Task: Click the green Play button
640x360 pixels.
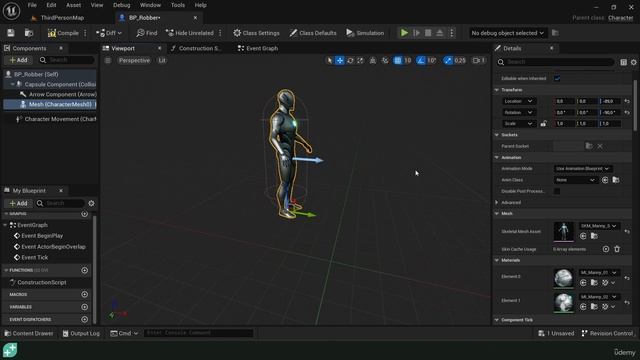Action: tap(404, 33)
